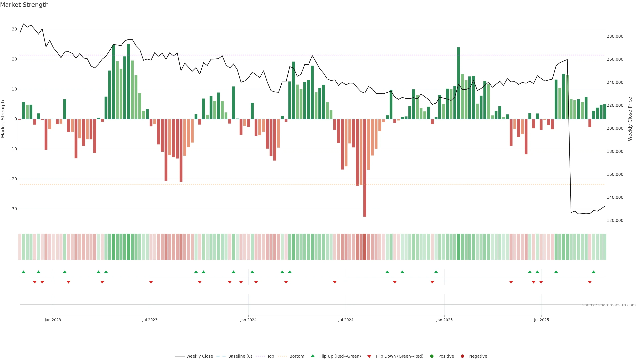The width and height of the screenshot is (644, 362).
Task: Click the Market Strength chart title
Action: (24, 5)
